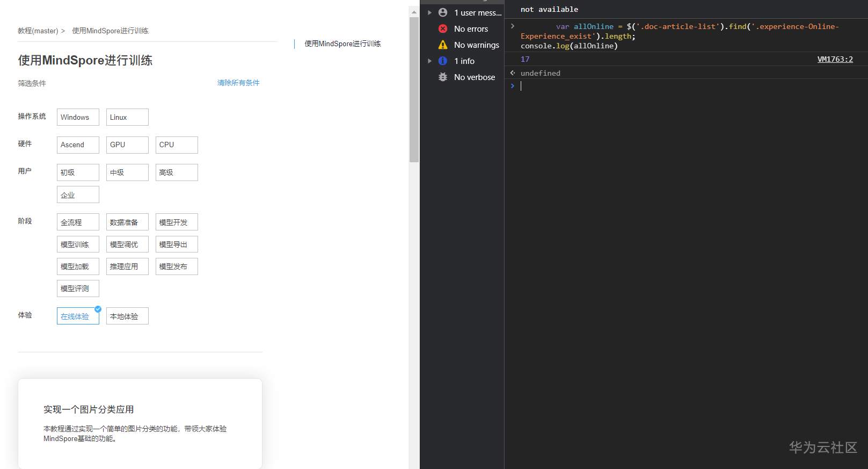Click the blue info circle icon

pyautogui.click(x=443, y=61)
